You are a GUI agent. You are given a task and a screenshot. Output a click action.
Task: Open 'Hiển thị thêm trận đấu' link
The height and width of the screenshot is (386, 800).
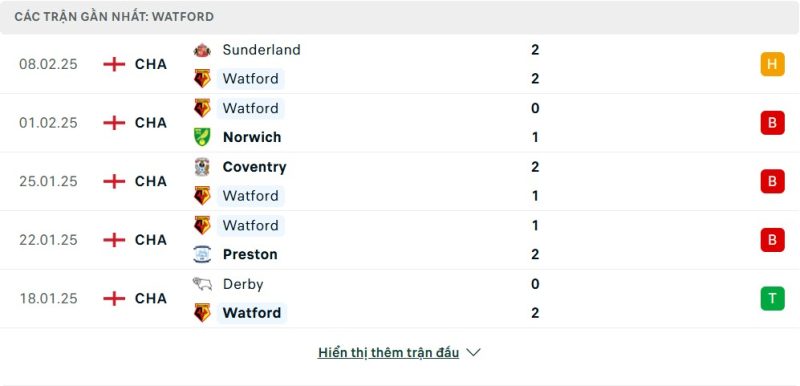[x=388, y=352]
